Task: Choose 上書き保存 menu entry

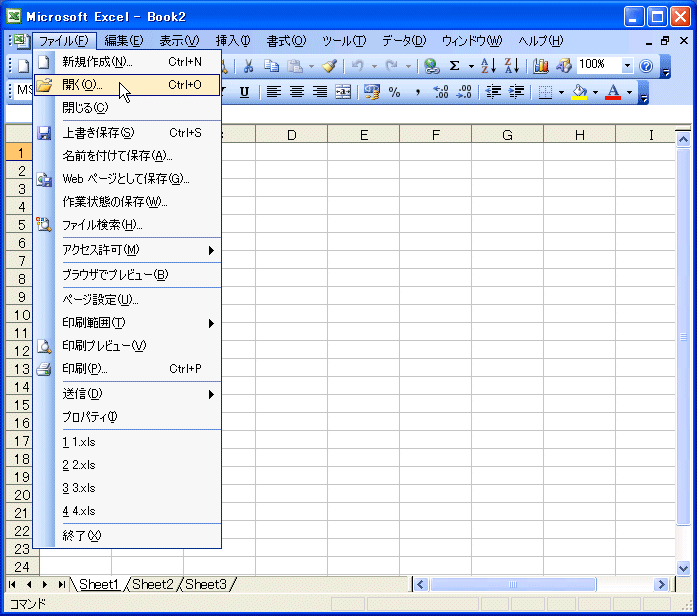Action: 127,133
